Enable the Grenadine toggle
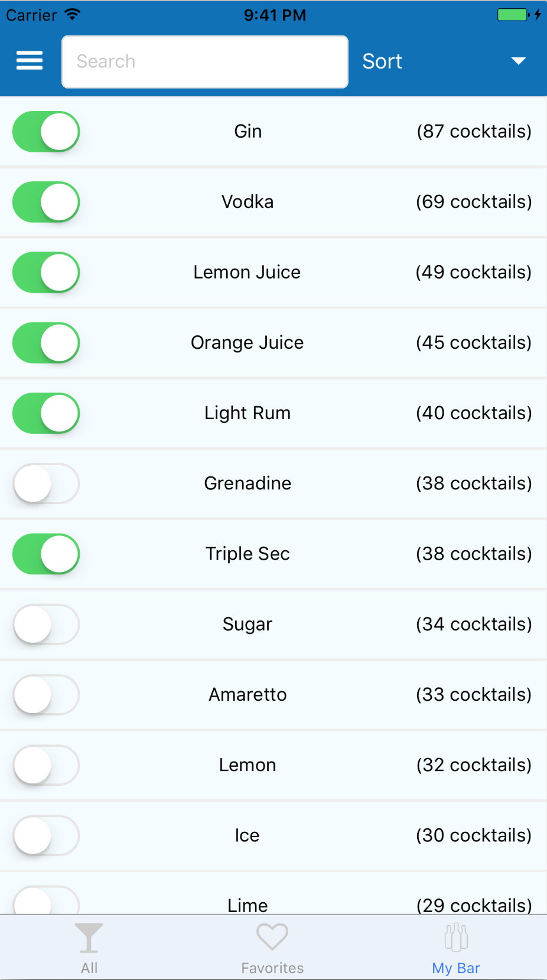 [45, 483]
